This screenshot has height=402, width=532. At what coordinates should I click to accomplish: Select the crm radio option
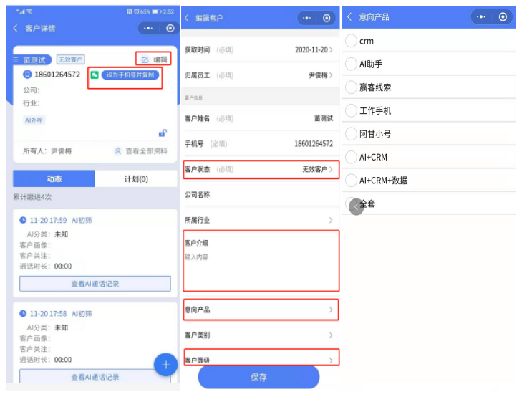click(x=351, y=41)
